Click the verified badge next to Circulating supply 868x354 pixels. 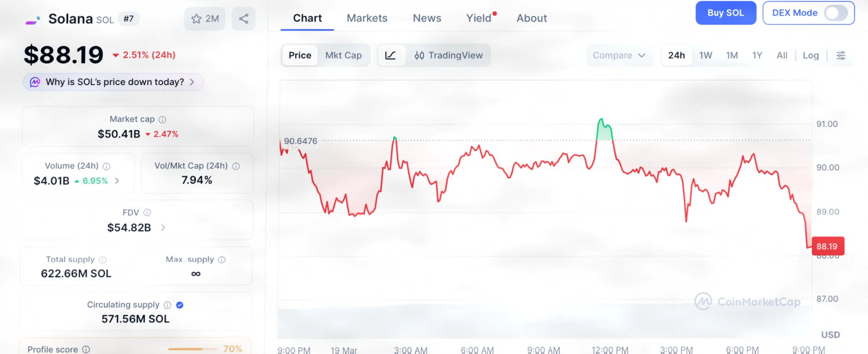coord(180,305)
